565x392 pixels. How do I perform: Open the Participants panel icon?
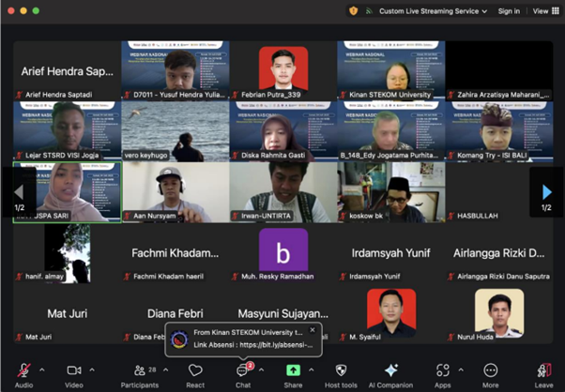140,370
